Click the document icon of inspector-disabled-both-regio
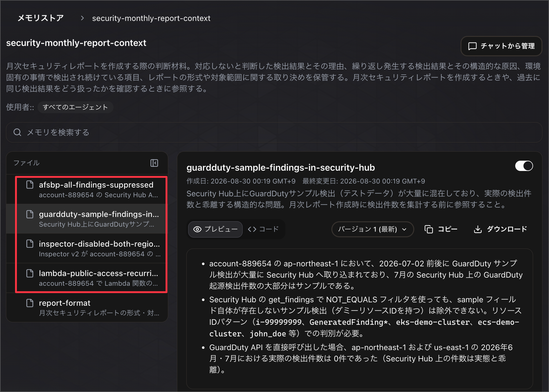The width and height of the screenshot is (549, 392). (30, 244)
